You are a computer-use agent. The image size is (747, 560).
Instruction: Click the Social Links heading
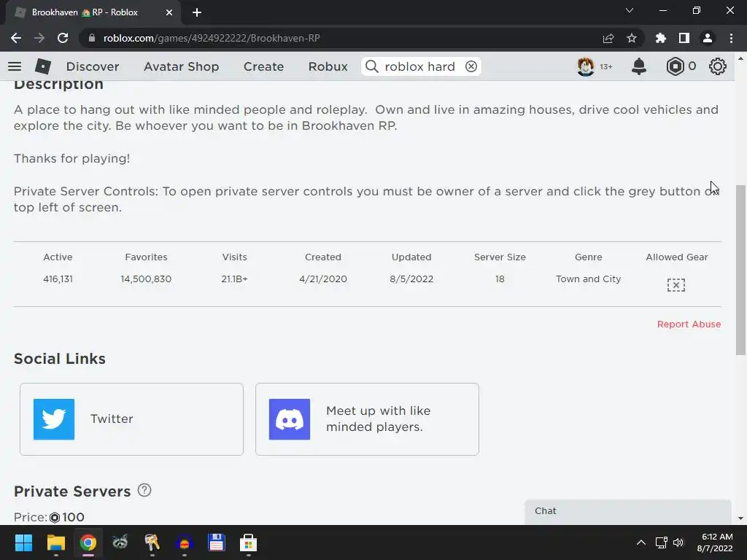point(60,359)
